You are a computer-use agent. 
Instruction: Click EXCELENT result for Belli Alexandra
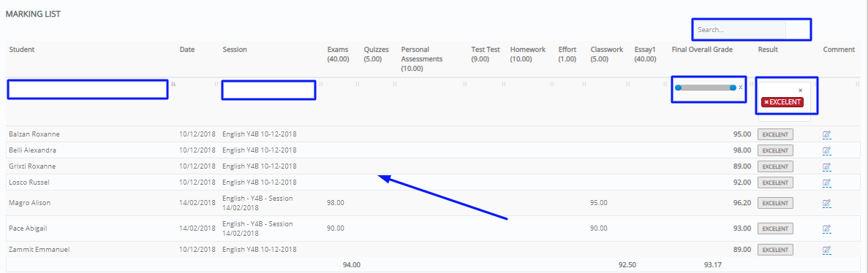(x=775, y=150)
